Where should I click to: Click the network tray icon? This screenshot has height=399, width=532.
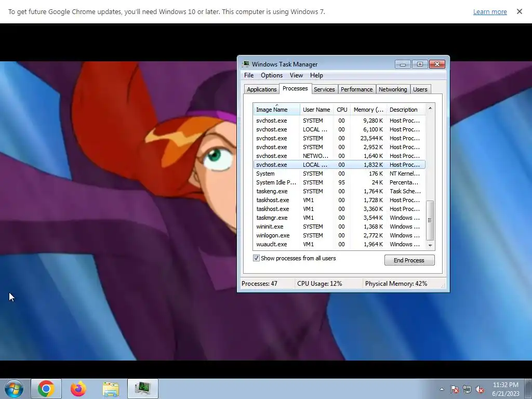click(467, 389)
